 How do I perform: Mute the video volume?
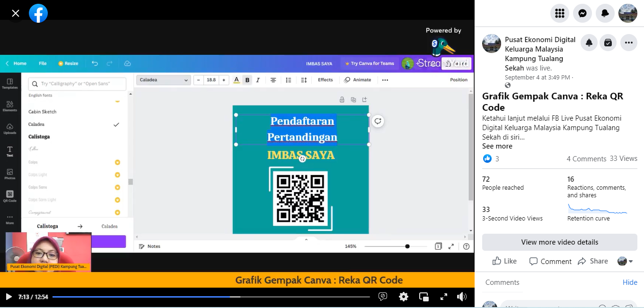click(462, 297)
